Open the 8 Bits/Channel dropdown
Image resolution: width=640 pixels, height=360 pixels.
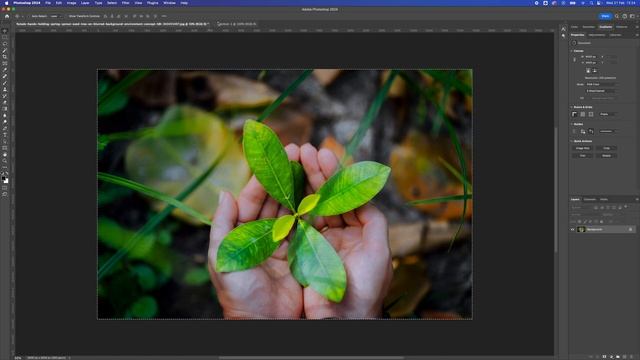click(x=600, y=91)
